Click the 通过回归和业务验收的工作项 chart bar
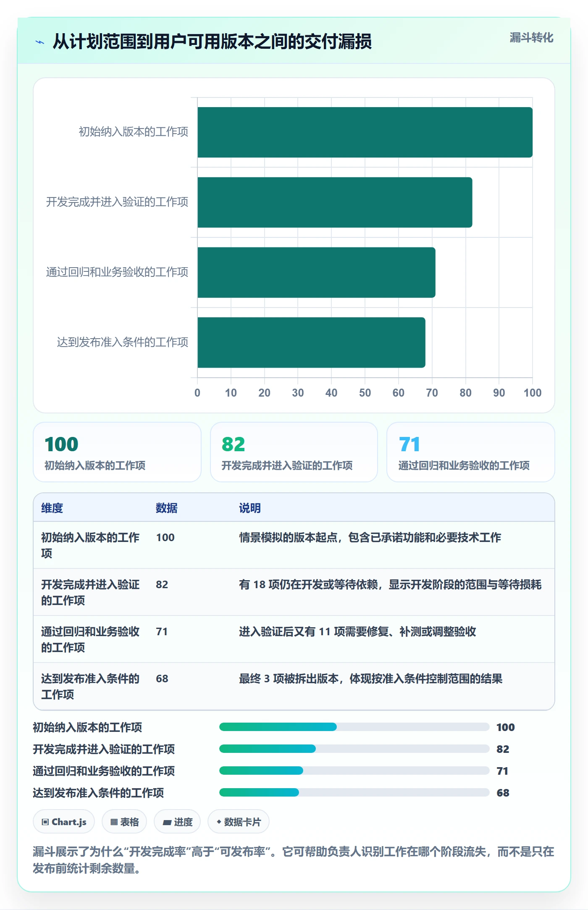This screenshot has width=588, height=910. [x=316, y=272]
